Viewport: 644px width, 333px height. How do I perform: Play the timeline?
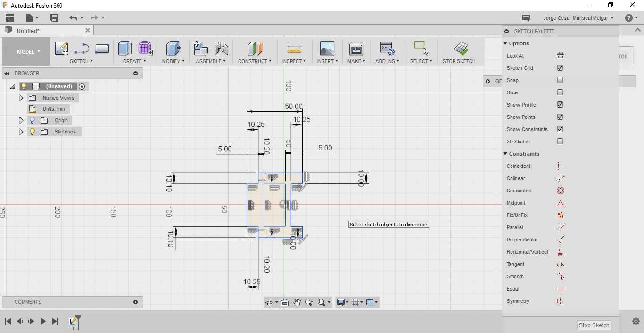pos(43,321)
